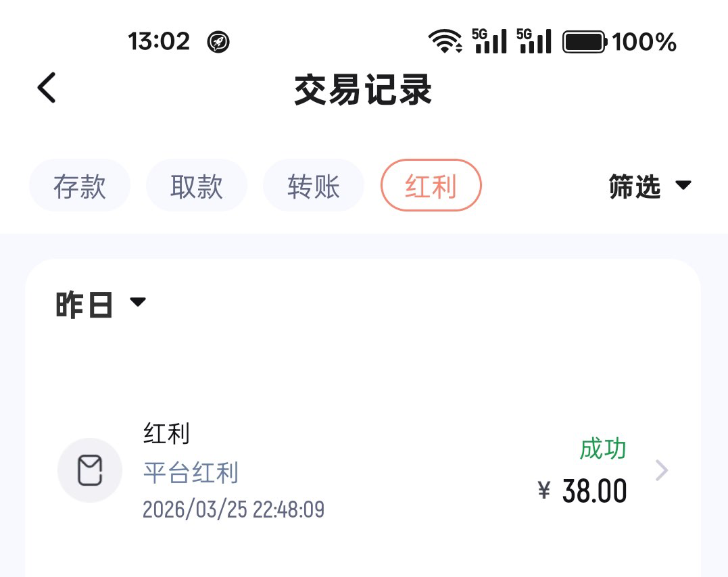
Task: Tap the 成功 status label
Action: coord(603,449)
